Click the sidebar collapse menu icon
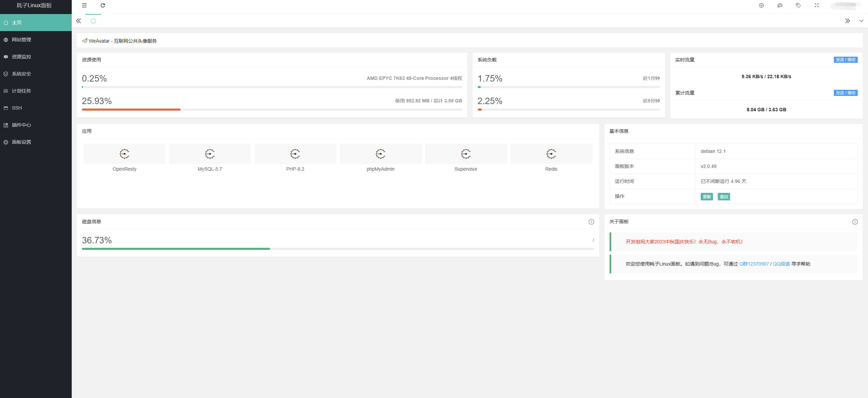The image size is (868, 398). tap(84, 5)
